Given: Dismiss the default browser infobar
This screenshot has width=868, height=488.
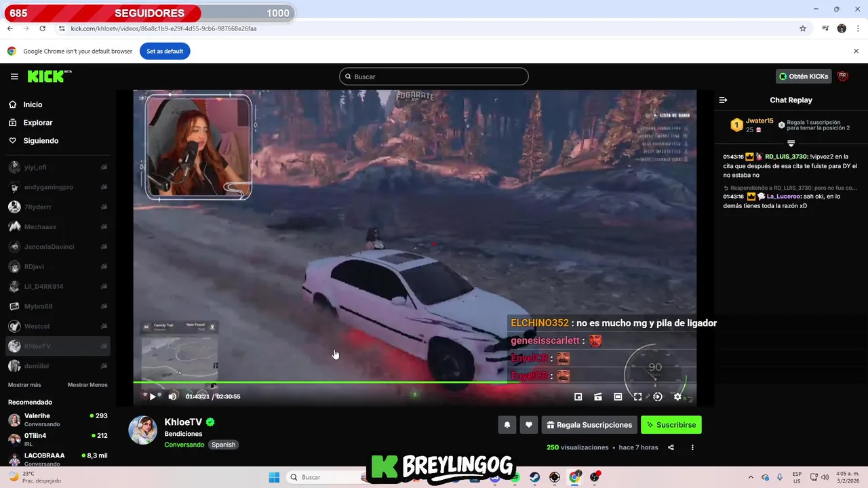Looking at the screenshot, I should 856,51.
